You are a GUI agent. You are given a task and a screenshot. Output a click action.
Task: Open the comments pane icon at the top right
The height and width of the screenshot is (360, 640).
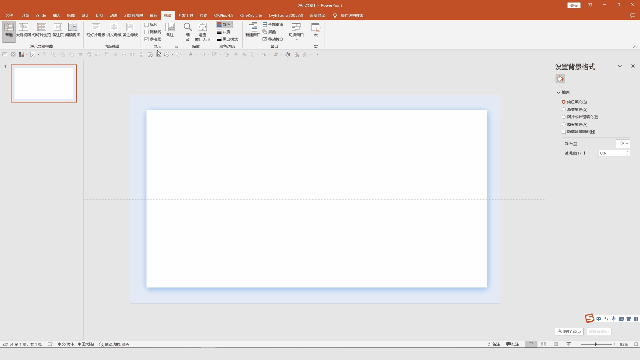(x=633, y=16)
